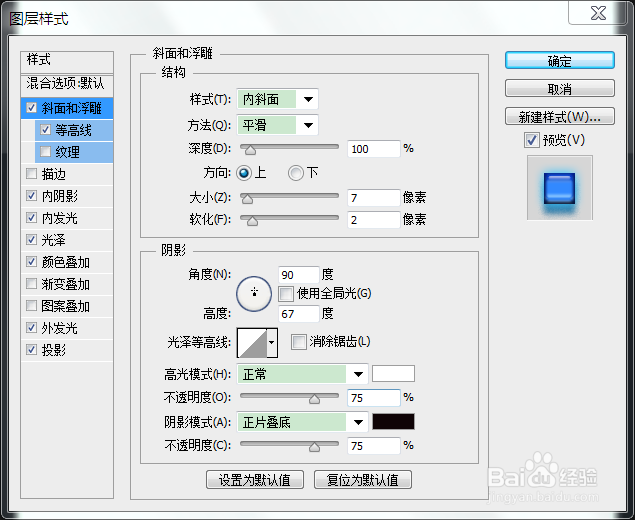Uncheck the 等高线 checkbox
The height and width of the screenshot is (520, 635).
click(45, 130)
